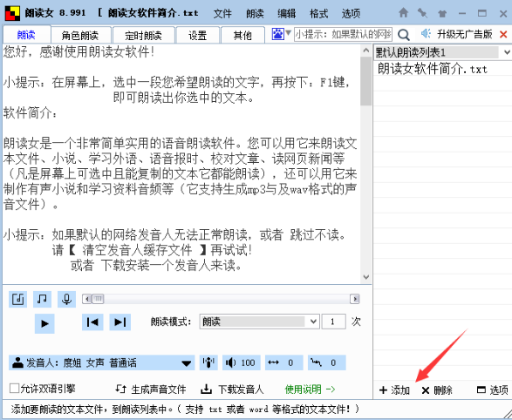
Task: Click the speaker icon beside 升级无广告版
Action: coord(426,34)
